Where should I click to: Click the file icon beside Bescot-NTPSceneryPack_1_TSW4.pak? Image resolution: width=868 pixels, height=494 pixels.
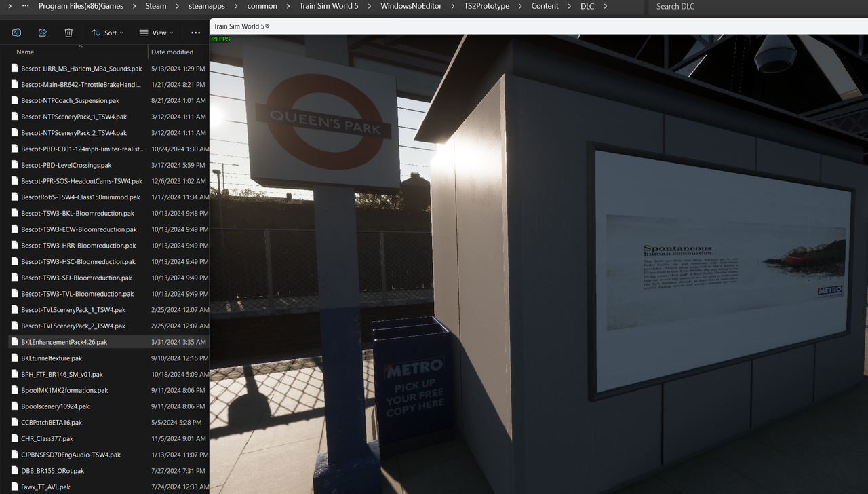[15, 117]
